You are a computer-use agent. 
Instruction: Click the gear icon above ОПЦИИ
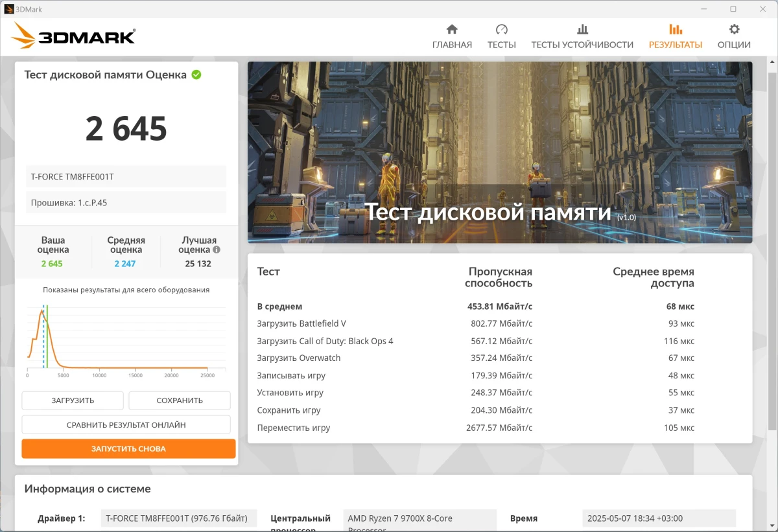(734, 29)
